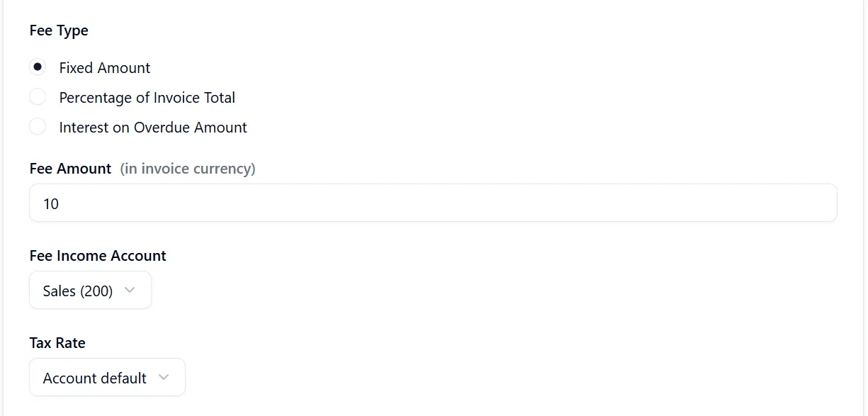
Task: Select the Fixed Amount radio button
Action: coord(38,67)
